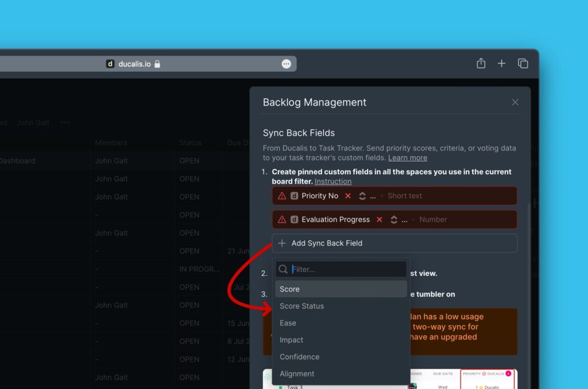Screen dimensions: 588x389
Task: Click the Ducalis 'd' icon beside Evaluation Progress
Action: point(295,219)
